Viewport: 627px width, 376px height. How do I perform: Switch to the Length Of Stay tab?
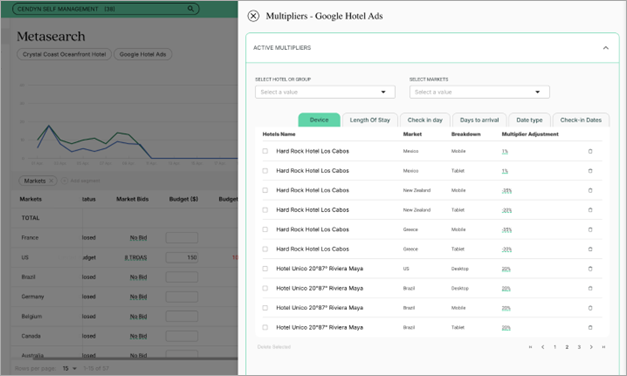click(370, 120)
